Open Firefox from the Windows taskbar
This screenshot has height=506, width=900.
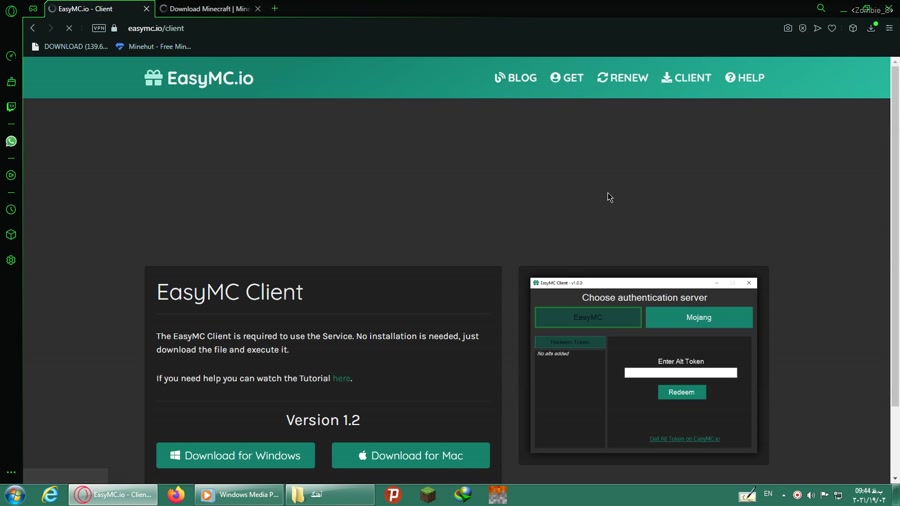coord(176,495)
